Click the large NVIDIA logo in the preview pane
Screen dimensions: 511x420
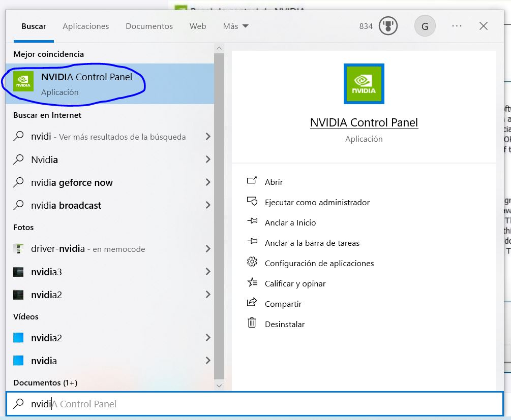(364, 84)
